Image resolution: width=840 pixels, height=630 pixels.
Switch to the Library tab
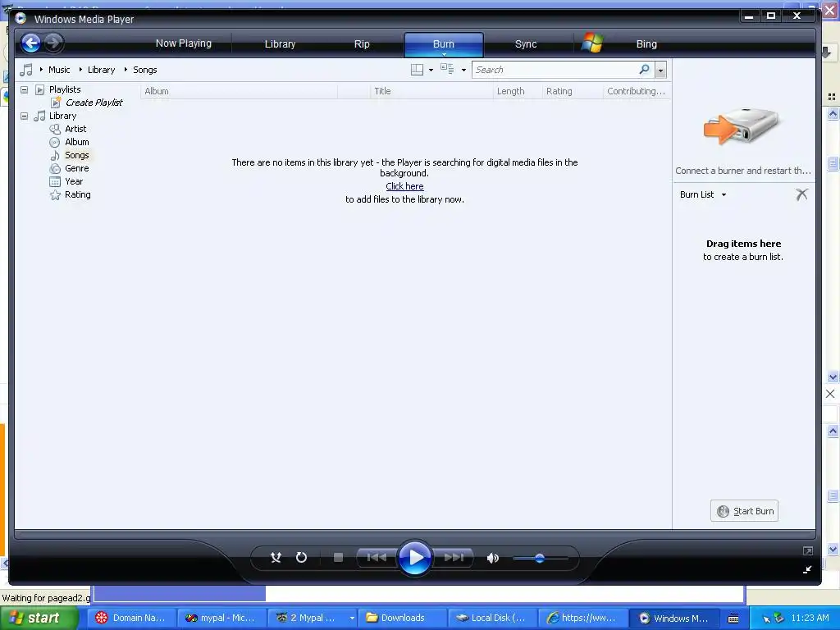click(x=280, y=44)
